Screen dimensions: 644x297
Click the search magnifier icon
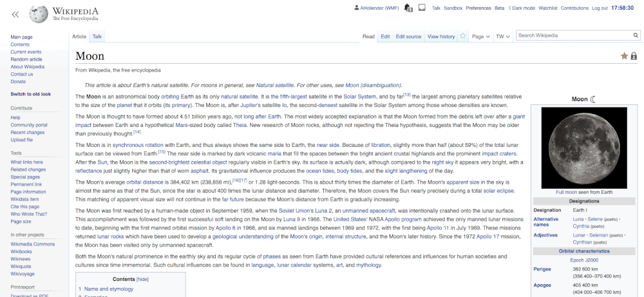coord(637,35)
